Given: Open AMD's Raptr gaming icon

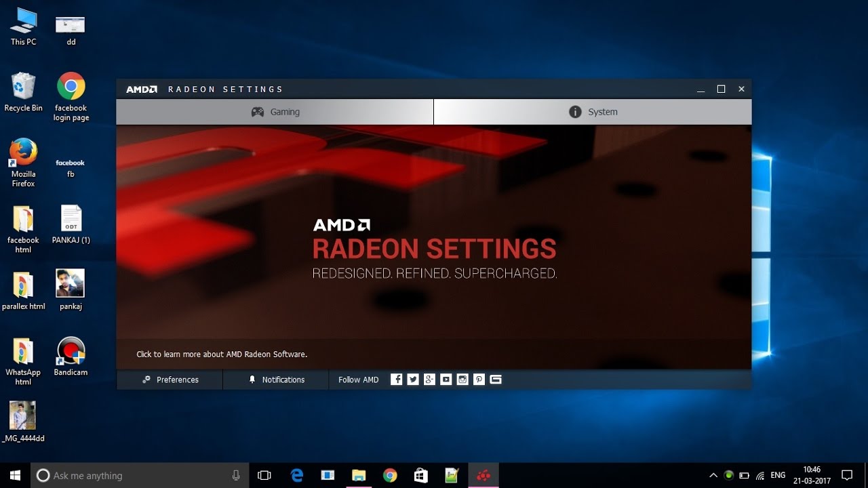Looking at the screenshot, I should click(x=496, y=380).
